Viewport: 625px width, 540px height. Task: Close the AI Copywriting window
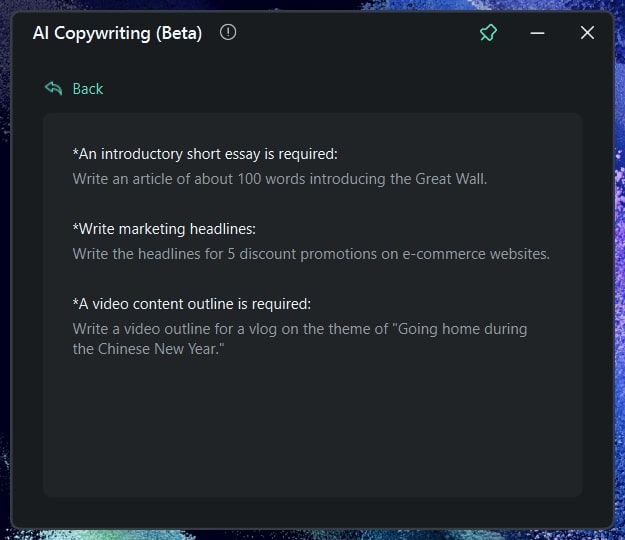[x=587, y=33]
